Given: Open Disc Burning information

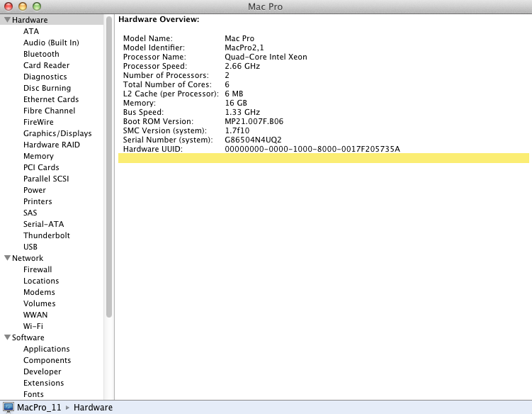Looking at the screenshot, I should pyautogui.click(x=47, y=88).
